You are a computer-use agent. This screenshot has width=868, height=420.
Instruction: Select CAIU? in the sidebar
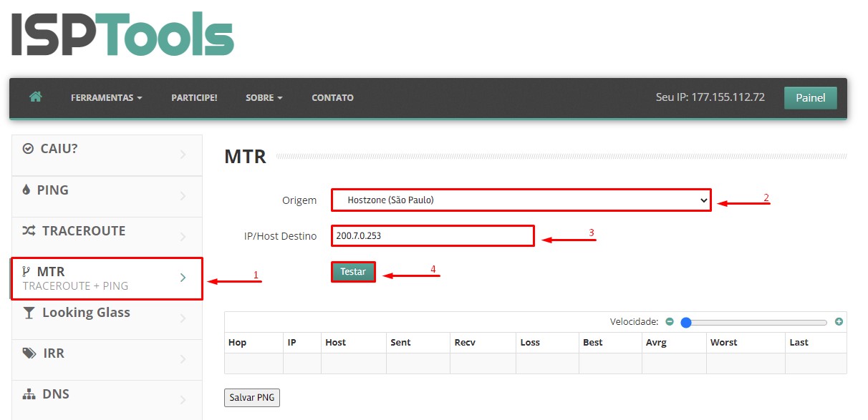click(x=107, y=155)
